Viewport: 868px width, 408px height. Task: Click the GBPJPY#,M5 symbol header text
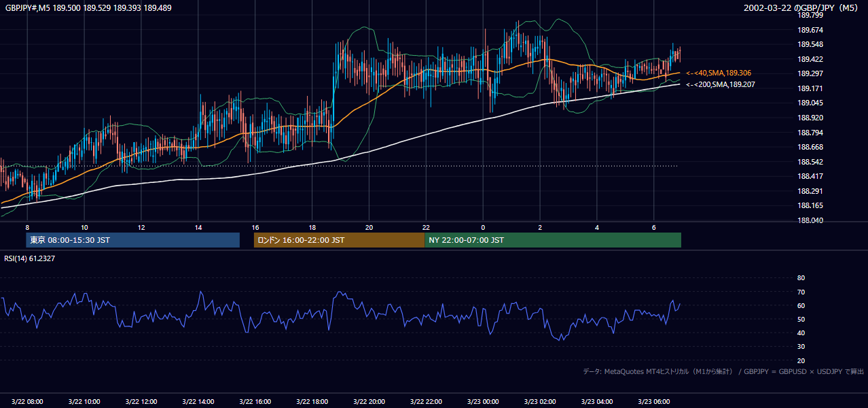[x=88, y=8]
